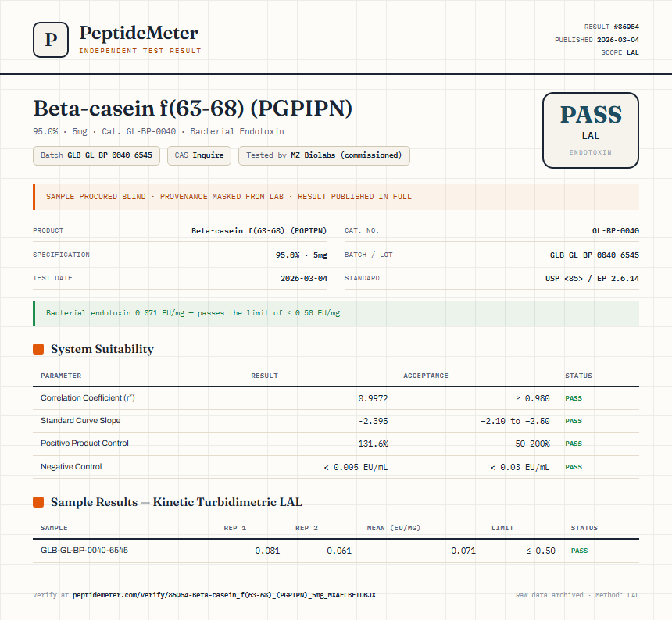Select the acceptance range -2.10 to -2.50

click(x=515, y=422)
